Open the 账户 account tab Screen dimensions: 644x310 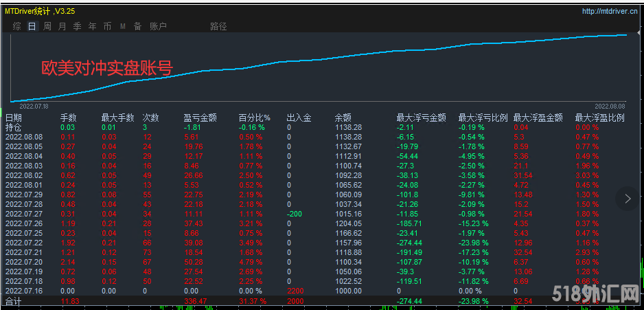pos(158,26)
